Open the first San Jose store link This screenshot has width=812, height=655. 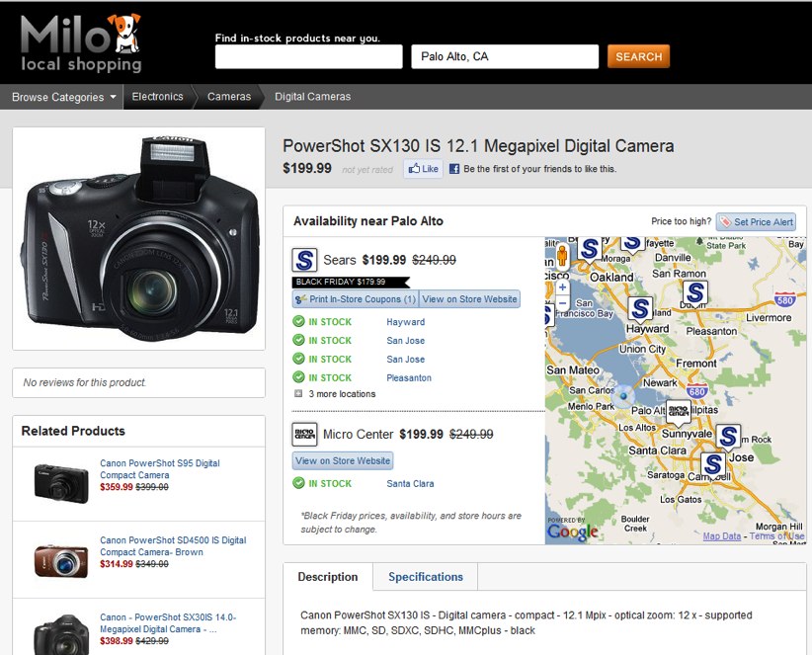pyautogui.click(x=405, y=341)
